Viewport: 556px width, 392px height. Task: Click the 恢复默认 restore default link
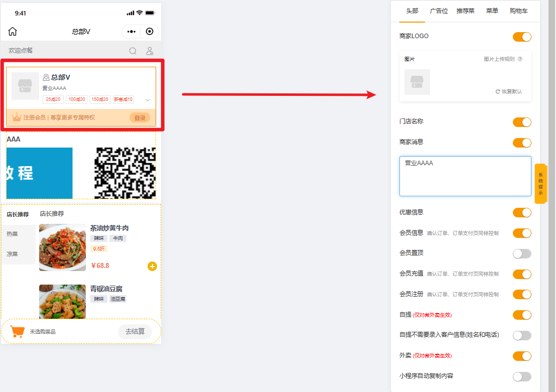click(x=509, y=91)
